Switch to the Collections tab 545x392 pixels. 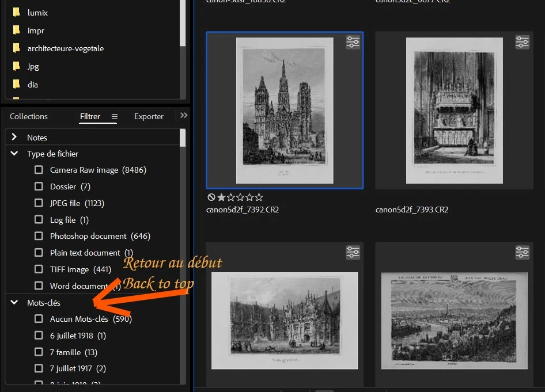[28, 116]
